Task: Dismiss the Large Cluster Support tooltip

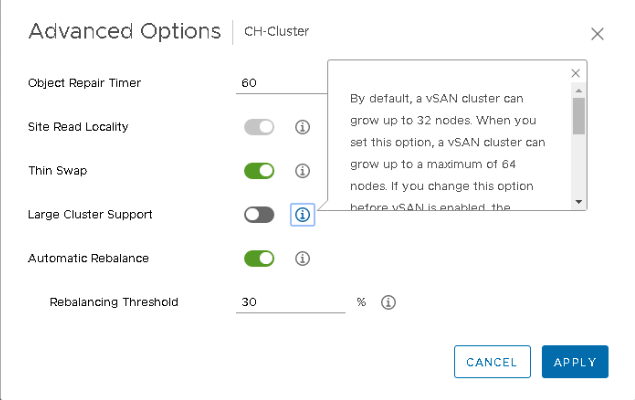Action: click(575, 73)
